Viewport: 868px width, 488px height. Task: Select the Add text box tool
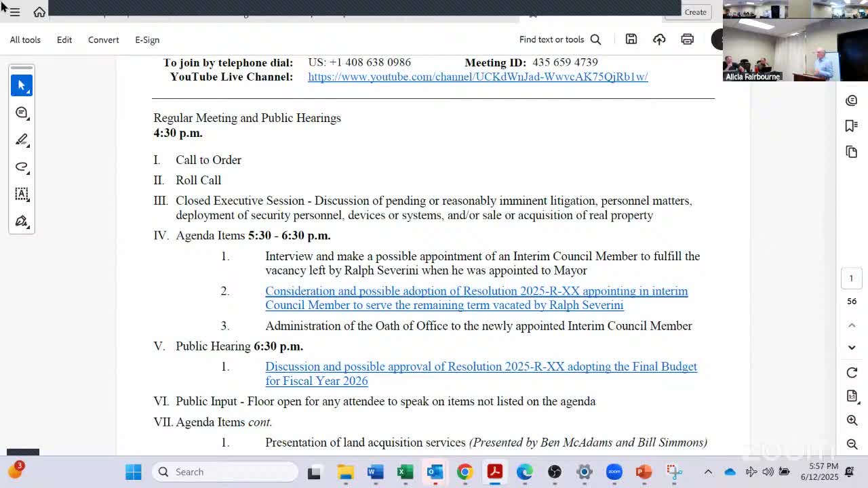pyautogui.click(x=22, y=194)
